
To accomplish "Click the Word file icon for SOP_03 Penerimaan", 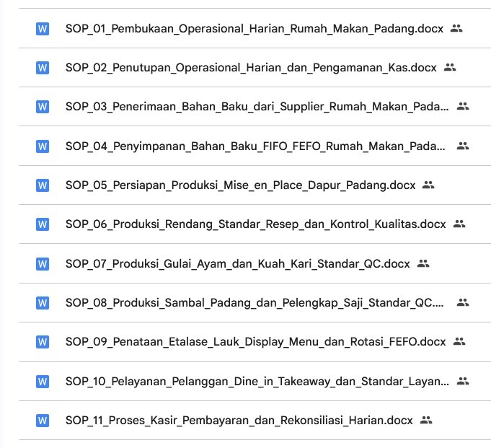I will click(x=42, y=107).
